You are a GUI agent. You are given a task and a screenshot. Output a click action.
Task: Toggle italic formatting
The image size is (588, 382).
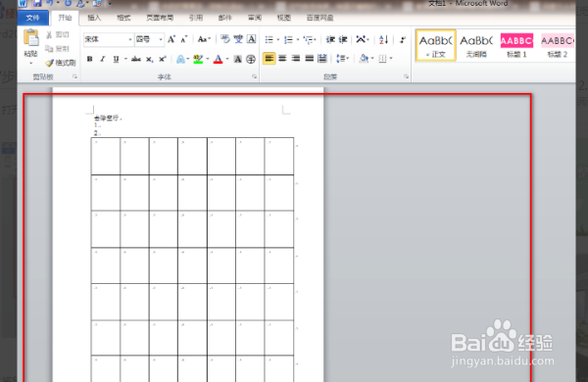tap(102, 59)
